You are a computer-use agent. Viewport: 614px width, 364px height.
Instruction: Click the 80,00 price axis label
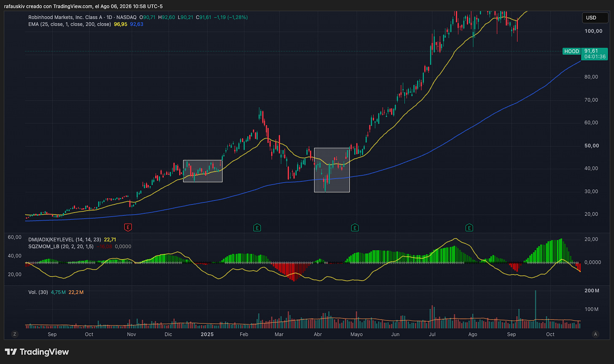click(592, 77)
